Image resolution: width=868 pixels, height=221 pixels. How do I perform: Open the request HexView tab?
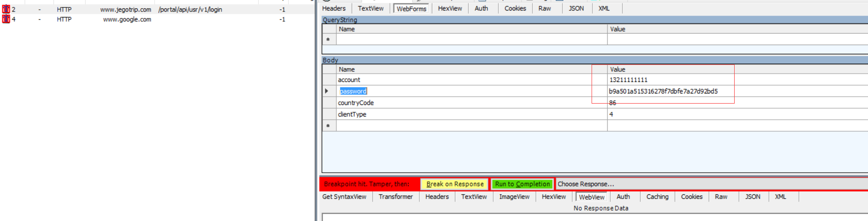pos(450,8)
